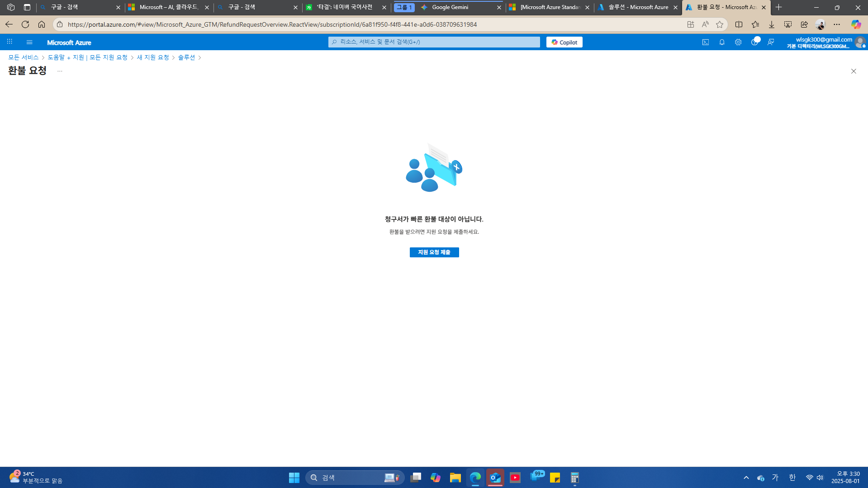The image size is (868, 488).
Task: Open the Microsoft apps grid launcher
Action: coord(9,42)
